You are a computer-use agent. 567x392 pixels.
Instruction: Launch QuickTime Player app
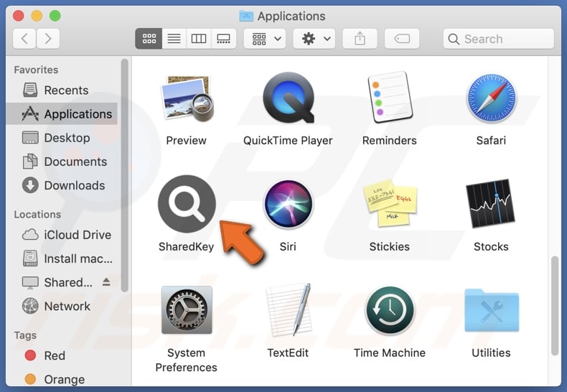tap(289, 98)
